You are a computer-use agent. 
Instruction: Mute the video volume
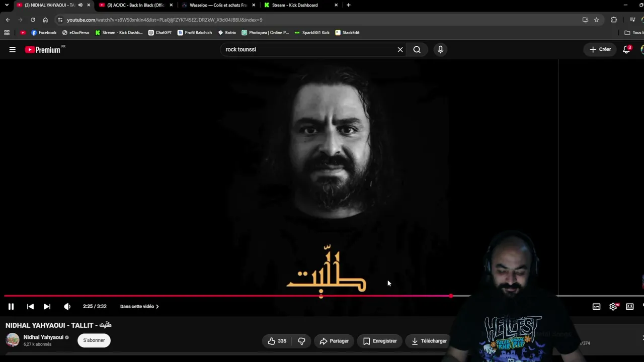[x=67, y=306]
